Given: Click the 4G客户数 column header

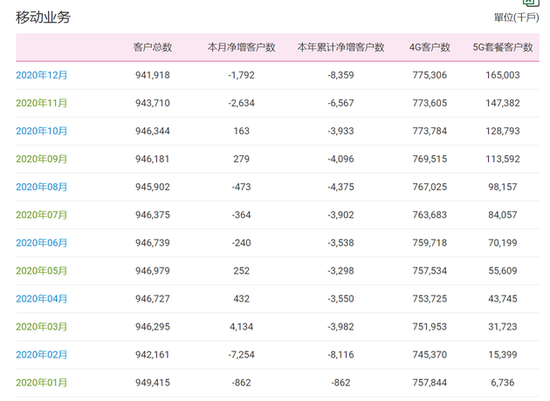Looking at the screenshot, I should 430,47.
